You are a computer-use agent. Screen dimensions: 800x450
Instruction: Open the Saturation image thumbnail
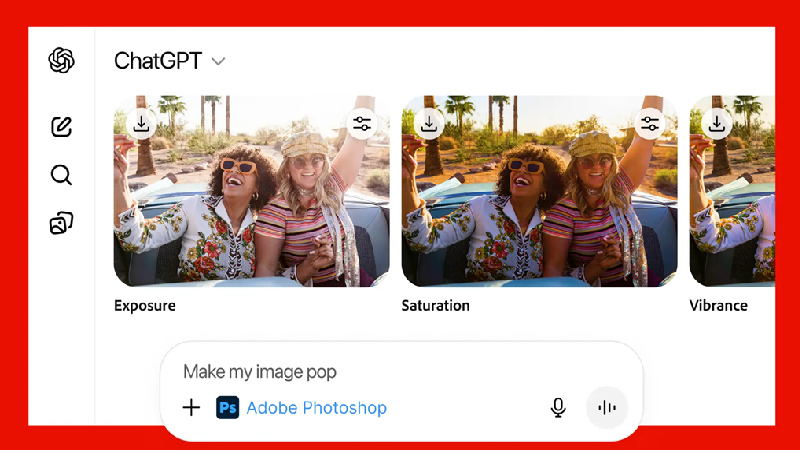539,191
